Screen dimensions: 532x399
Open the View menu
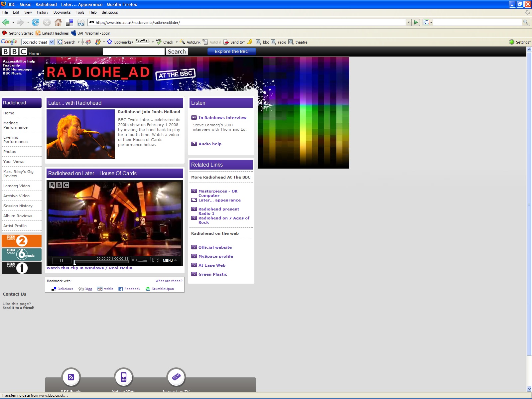click(28, 12)
